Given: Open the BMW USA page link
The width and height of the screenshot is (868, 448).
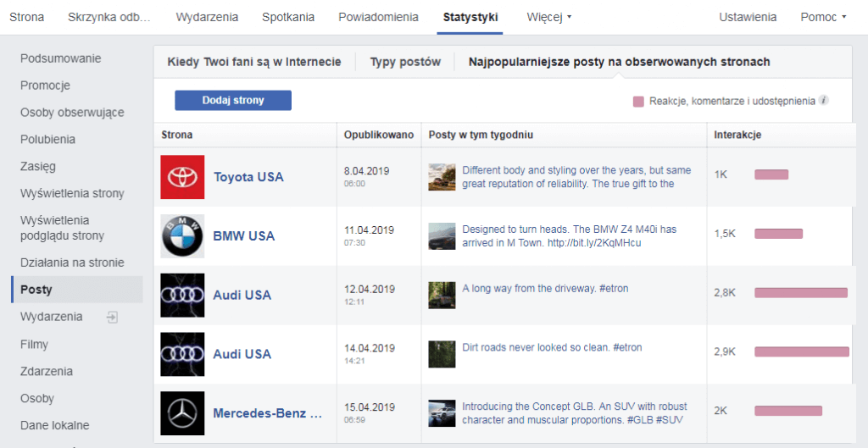Looking at the screenshot, I should (x=244, y=236).
